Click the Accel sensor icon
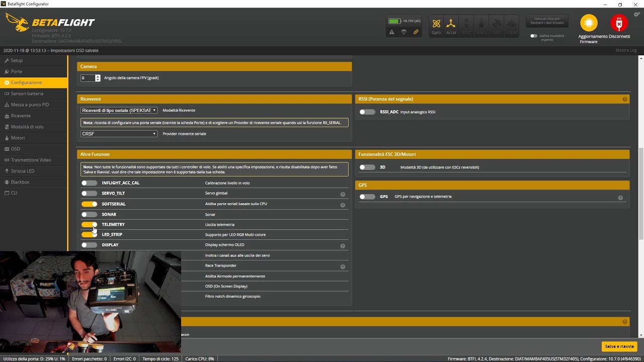The width and height of the screenshot is (644, 362). click(451, 26)
